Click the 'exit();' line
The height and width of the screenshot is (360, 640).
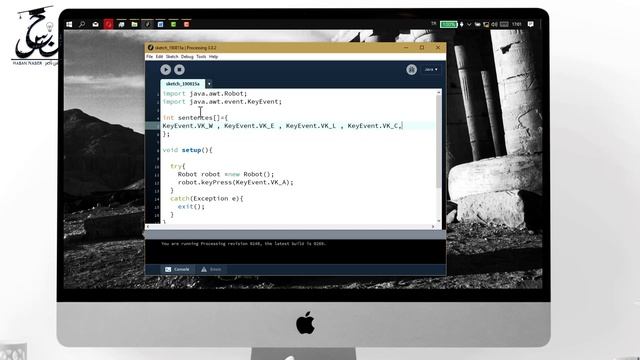tap(191, 207)
